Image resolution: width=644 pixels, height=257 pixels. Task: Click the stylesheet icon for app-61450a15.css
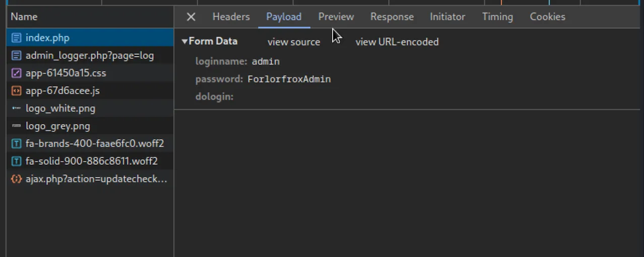[17, 73]
